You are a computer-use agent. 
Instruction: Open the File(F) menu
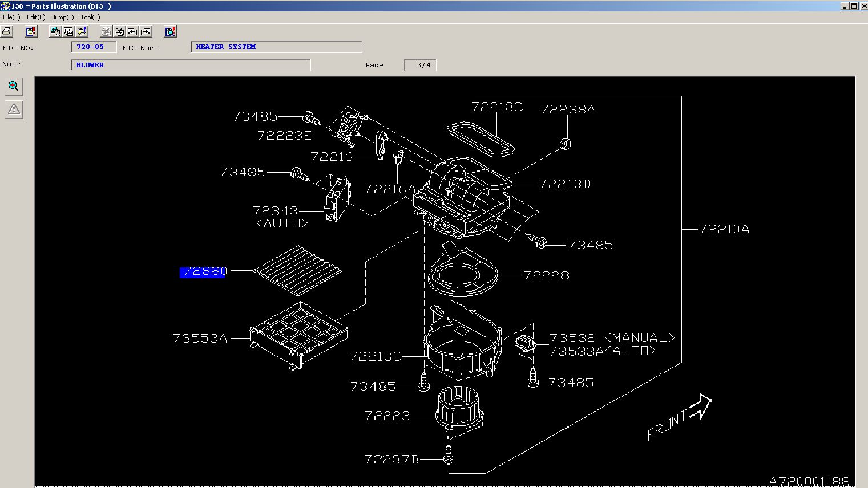(x=11, y=17)
